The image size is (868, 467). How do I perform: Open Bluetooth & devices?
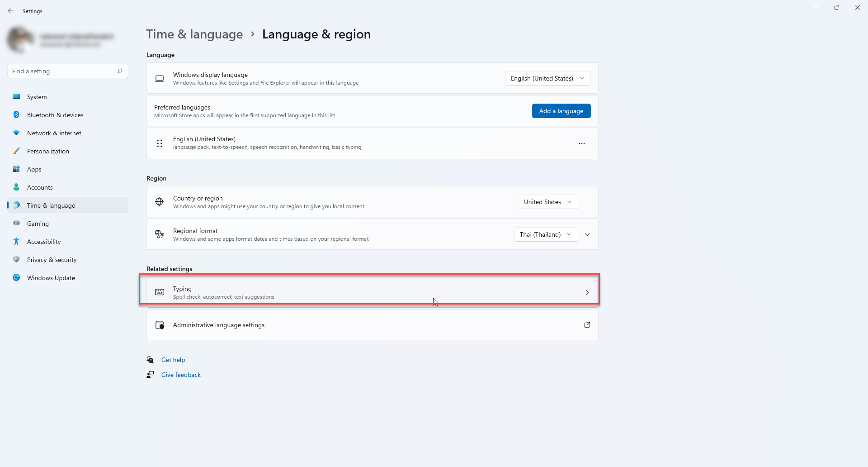pyautogui.click(x=68, y=115)
